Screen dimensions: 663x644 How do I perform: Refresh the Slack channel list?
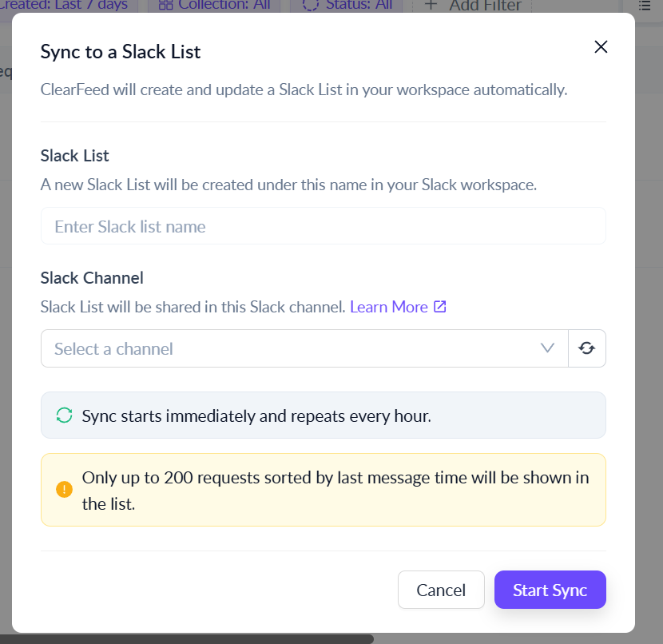coord(587,348)
